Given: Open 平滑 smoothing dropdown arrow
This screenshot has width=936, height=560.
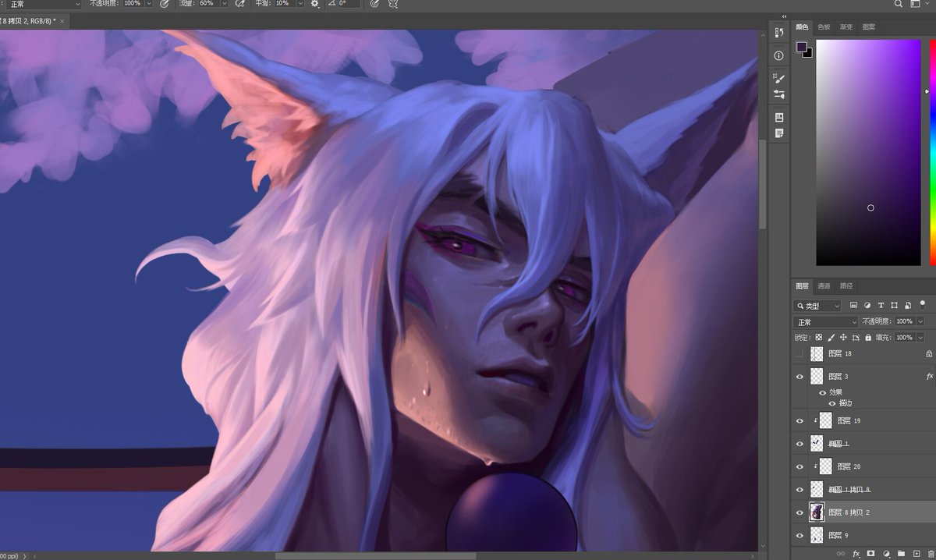Looking at the screenshot, I should [300, 4].
